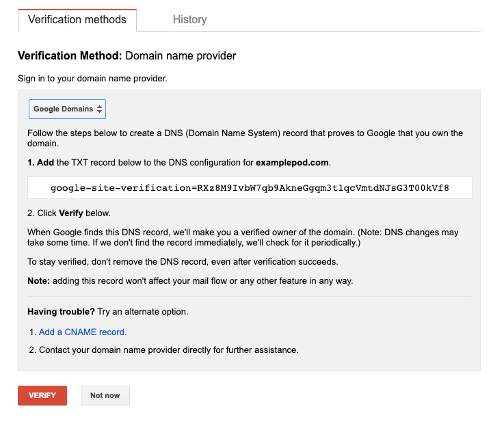Open the History tab

coord(189,20)
